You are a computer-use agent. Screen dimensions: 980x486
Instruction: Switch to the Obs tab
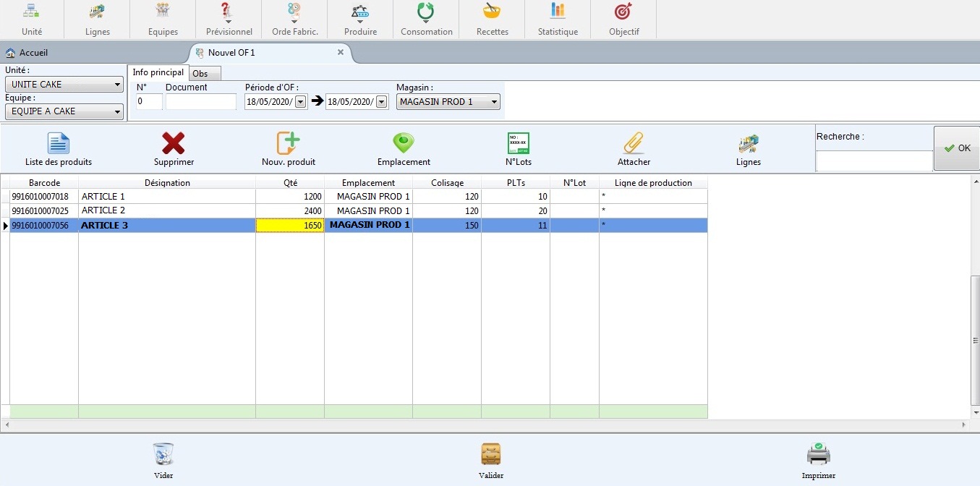[200, 74]
